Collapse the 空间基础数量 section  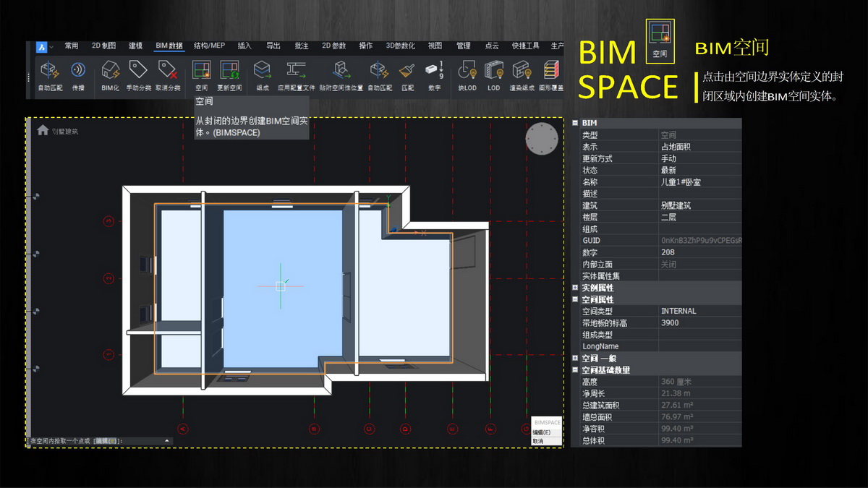click(575, 370)
